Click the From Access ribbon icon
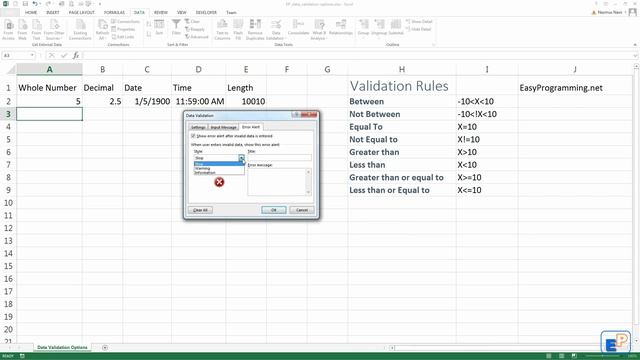640x360 pixels. 8,29
